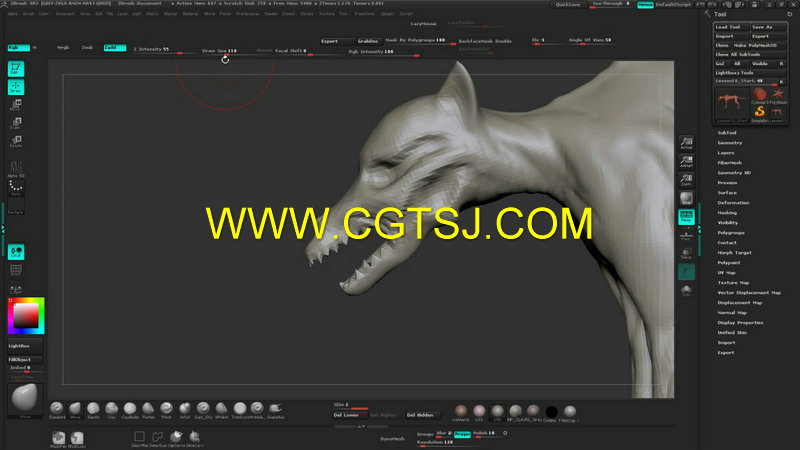The height and width of the screenshot is (450, 800).
Task: Expand the SubTool palette section
Action: 727,133
